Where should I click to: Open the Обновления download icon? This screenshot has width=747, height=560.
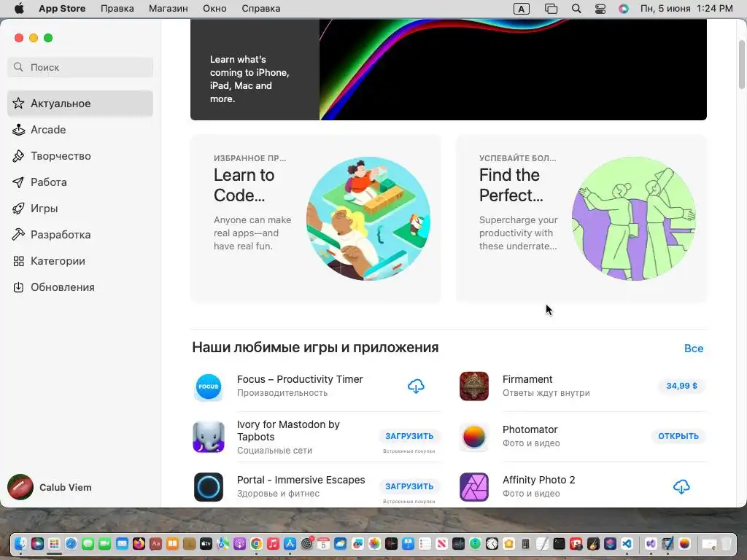[x=18, y=287]
